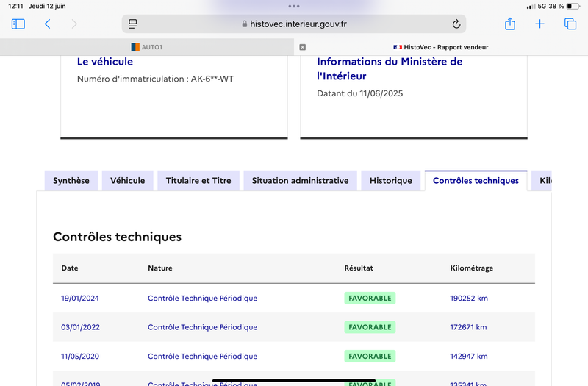
Task: Open the Synthèse tab
Action: 71,181
